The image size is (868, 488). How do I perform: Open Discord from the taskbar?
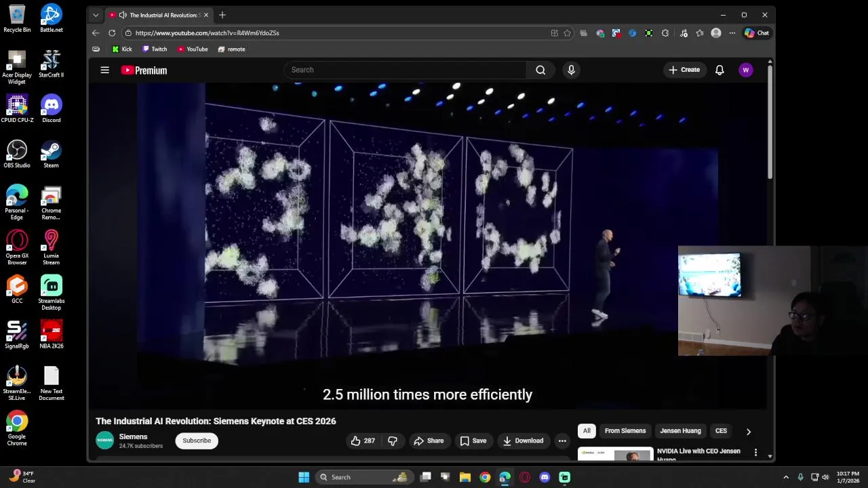click(x=545, y=477)
